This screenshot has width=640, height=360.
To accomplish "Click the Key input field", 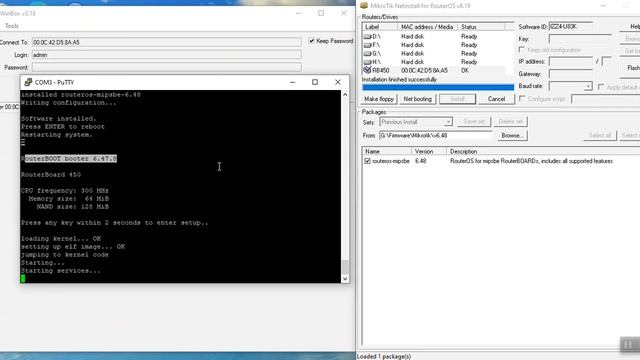I will (x=580, y=39).
